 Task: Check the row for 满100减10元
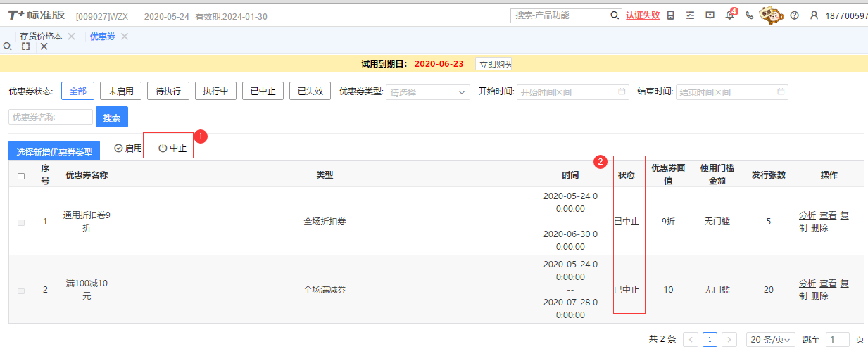pos(21,291)
